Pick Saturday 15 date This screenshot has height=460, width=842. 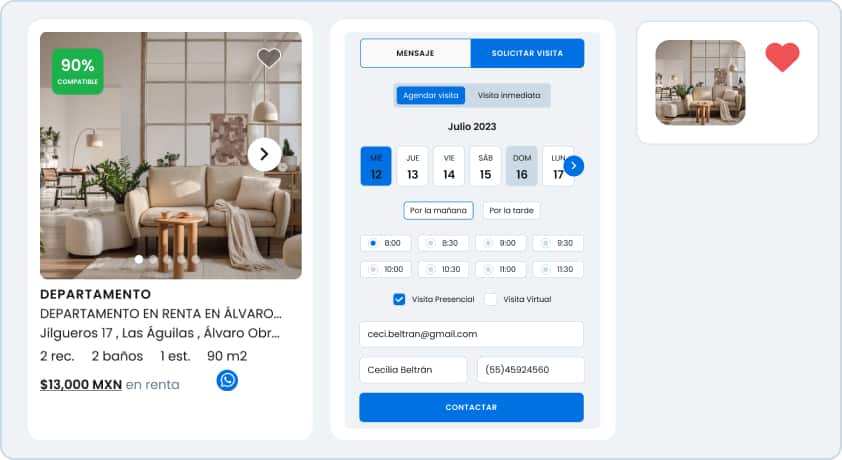coord(485,166)
